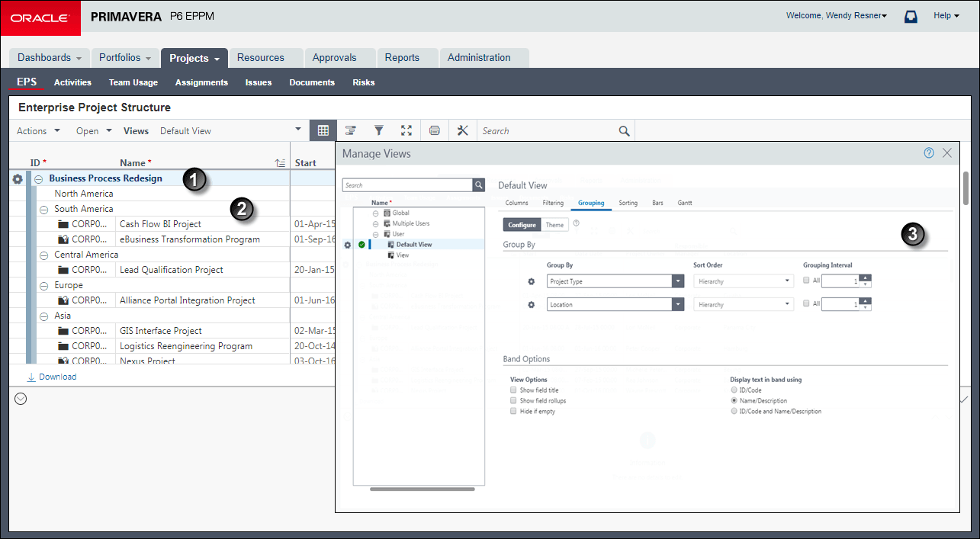980x539 pixels.
Task: Check the All box in Project Type row
Action: [x=807, y=281]
